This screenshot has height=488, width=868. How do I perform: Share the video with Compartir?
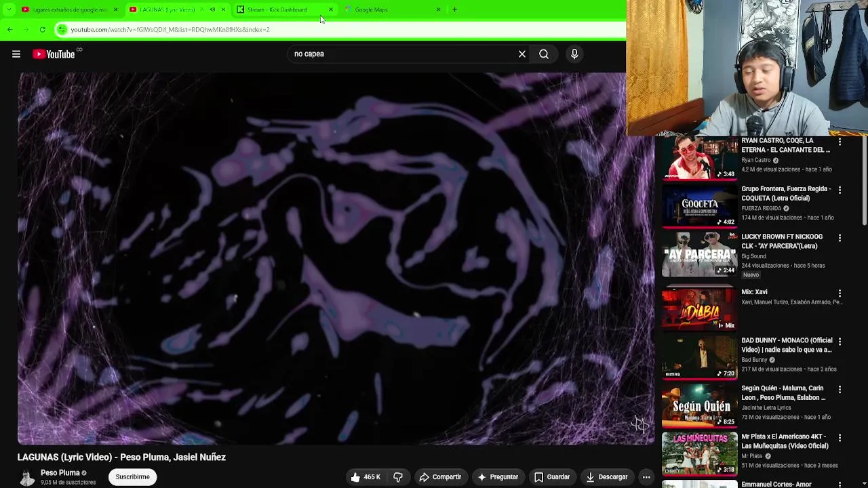(439, 477)
